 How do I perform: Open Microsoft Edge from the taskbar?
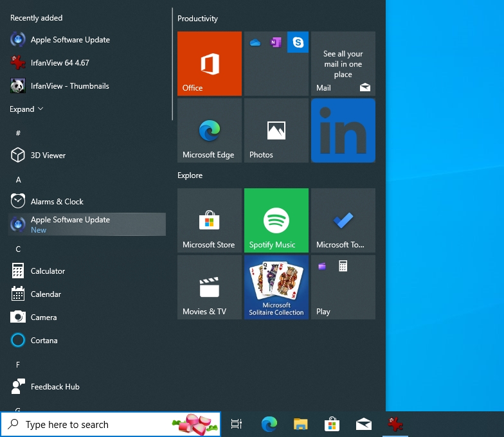click(x=269, y=424)
